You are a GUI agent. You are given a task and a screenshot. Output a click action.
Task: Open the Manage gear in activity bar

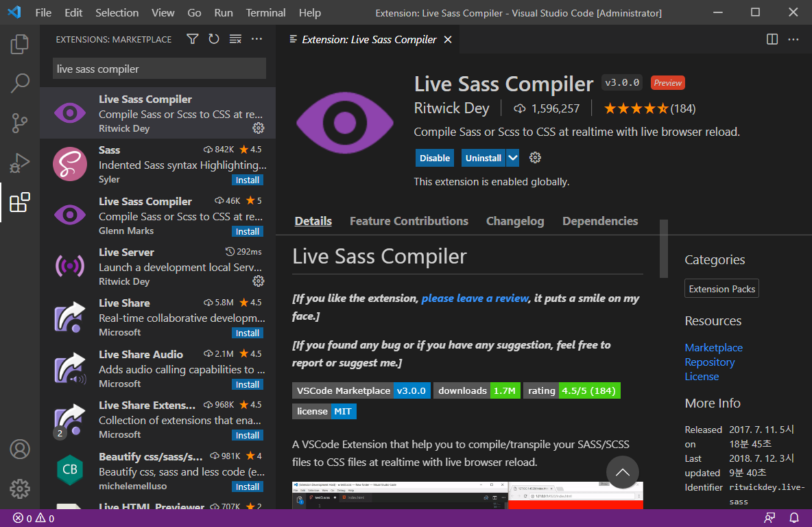tap(20, 489)
